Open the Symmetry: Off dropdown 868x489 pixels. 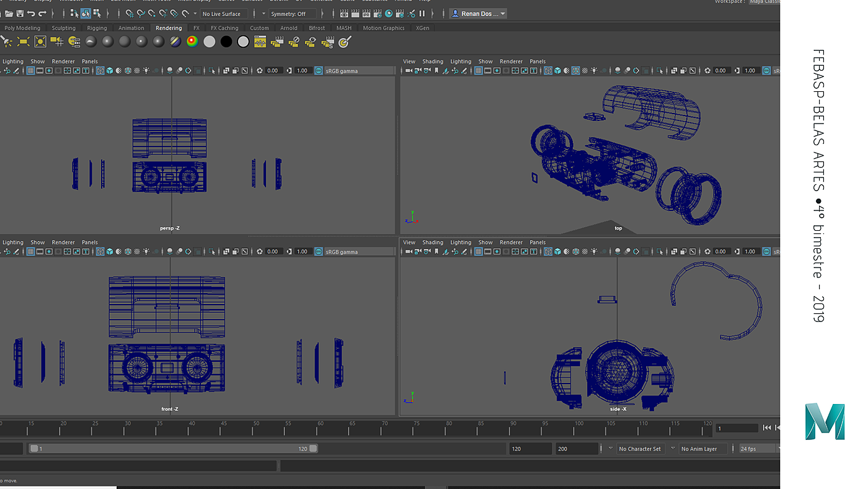point(291,14)
